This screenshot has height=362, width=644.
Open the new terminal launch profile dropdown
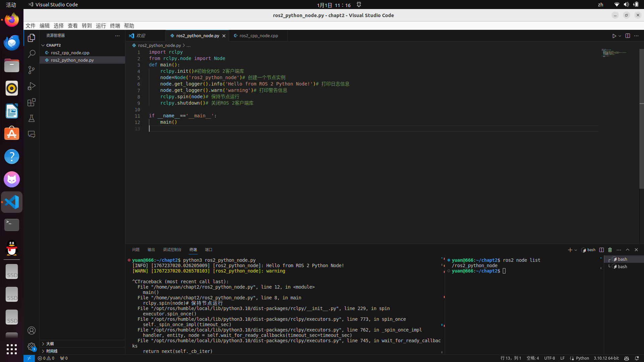pyautogui.click(x=576, y=250)
